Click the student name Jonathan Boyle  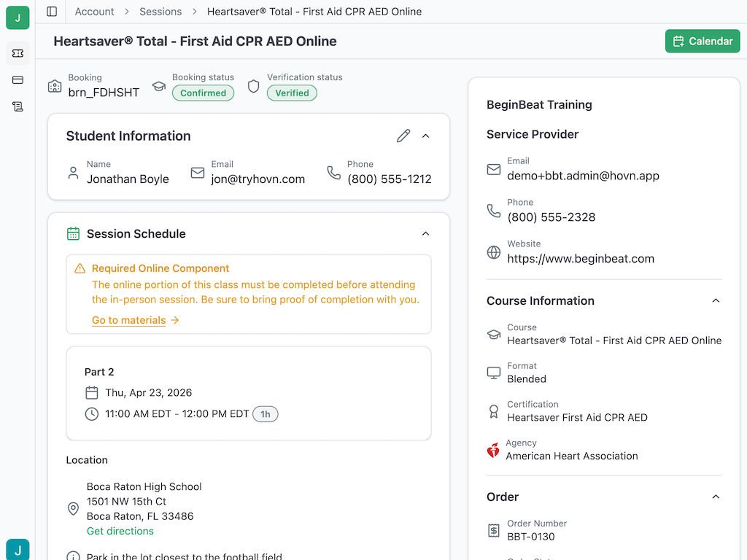[128, 179]
